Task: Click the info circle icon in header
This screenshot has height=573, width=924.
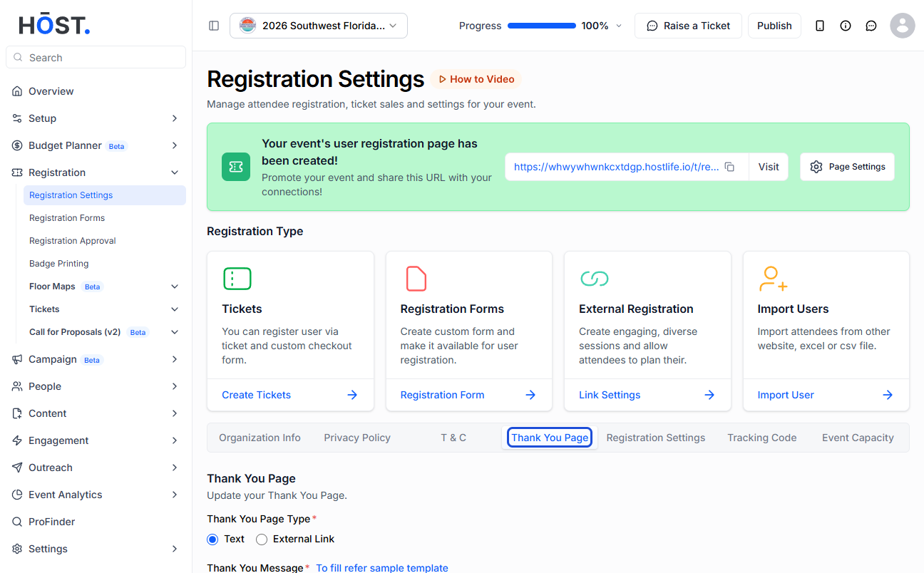Action: tap(846, 26)
